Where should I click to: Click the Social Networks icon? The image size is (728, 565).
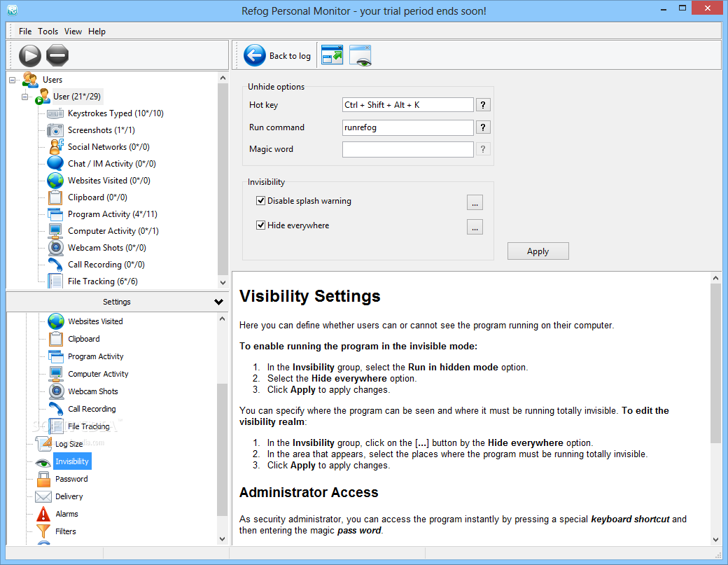click(x=56, y=147)
